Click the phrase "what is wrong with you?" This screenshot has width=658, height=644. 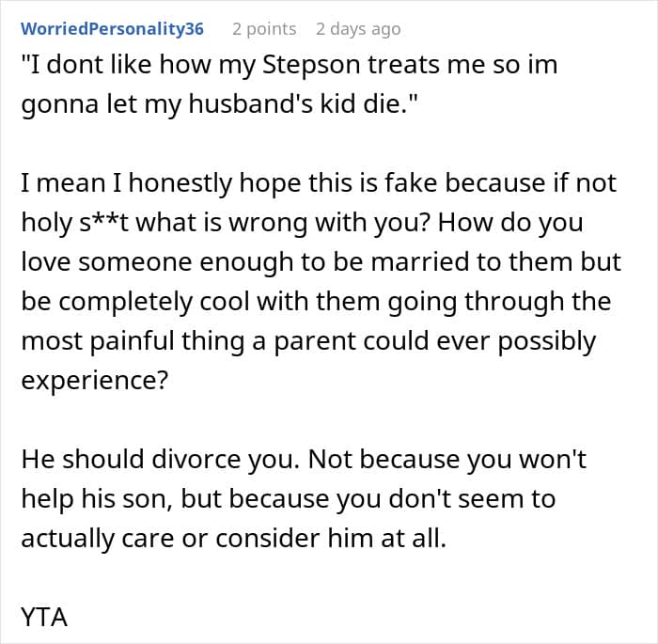point(282,222)
